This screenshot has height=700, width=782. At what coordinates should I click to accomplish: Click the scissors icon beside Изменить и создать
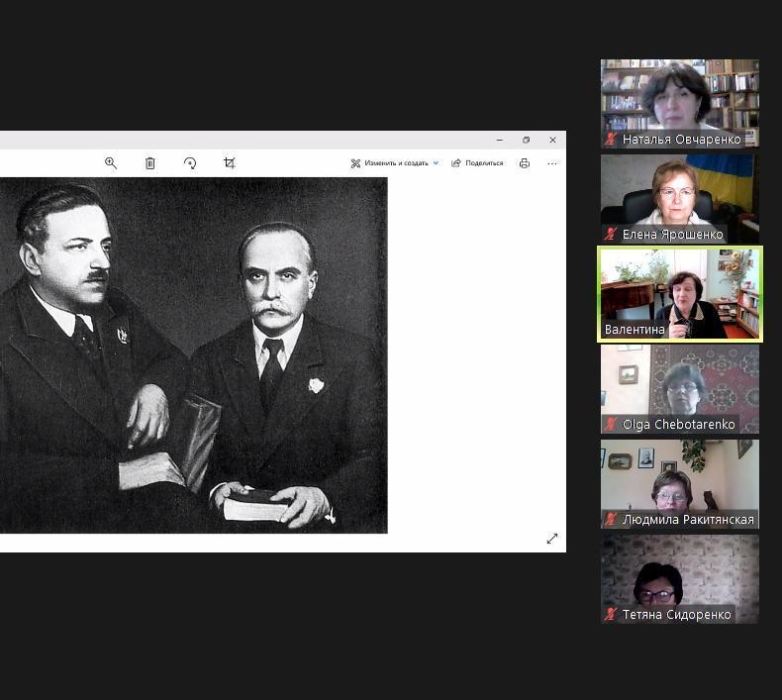pos(355,163)
